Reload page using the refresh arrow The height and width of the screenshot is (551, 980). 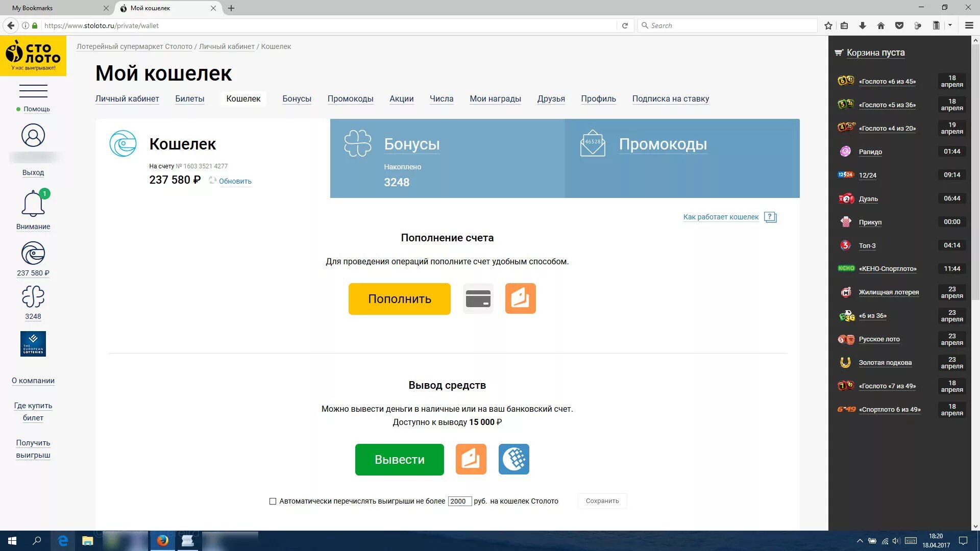coord(625,26)
